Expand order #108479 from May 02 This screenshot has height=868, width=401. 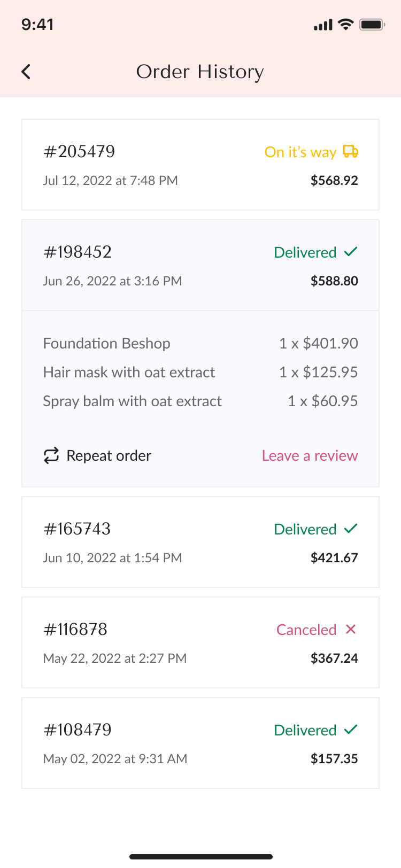(200, 743)
